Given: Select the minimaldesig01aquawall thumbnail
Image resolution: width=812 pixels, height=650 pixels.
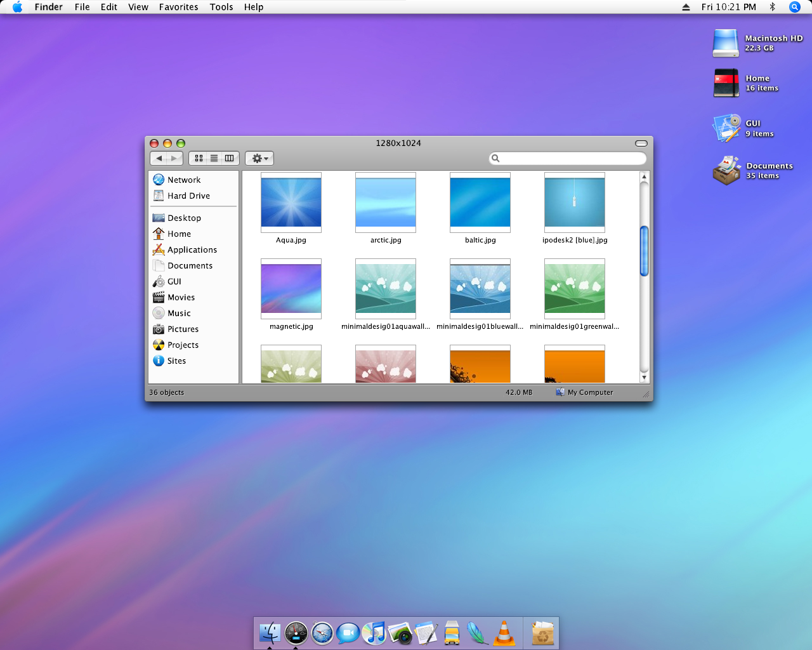Looking at the screenshot, I should click(x=386, y=289).
